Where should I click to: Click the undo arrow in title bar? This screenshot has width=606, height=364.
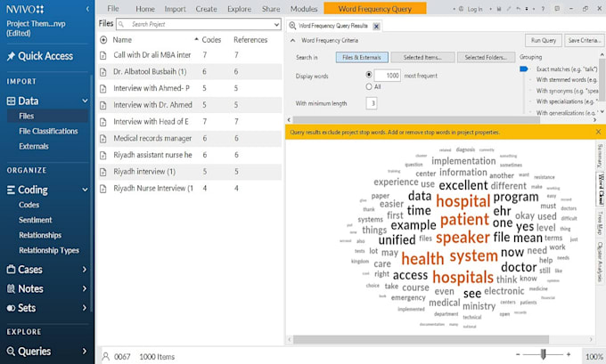519,9
